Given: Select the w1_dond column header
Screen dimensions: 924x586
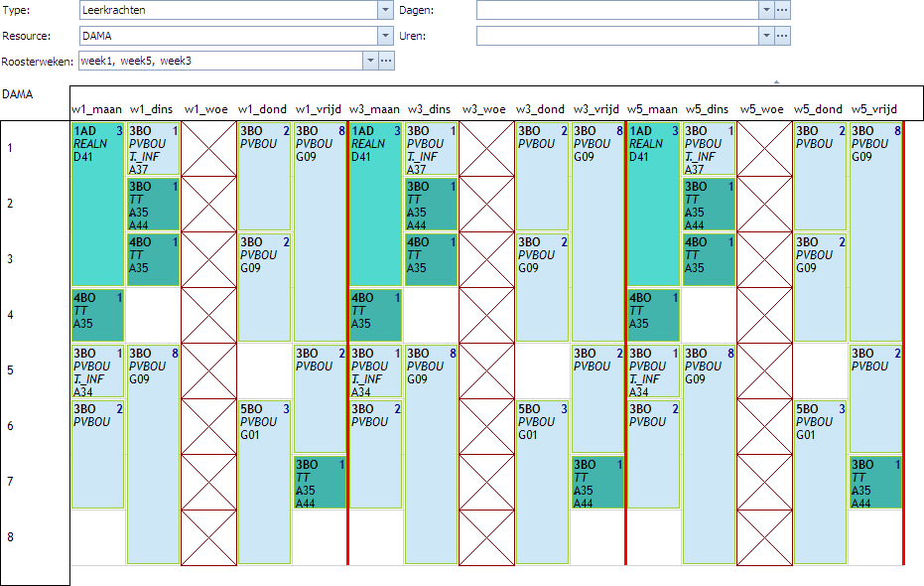Looking at the screenshot, I should point(262,109).
